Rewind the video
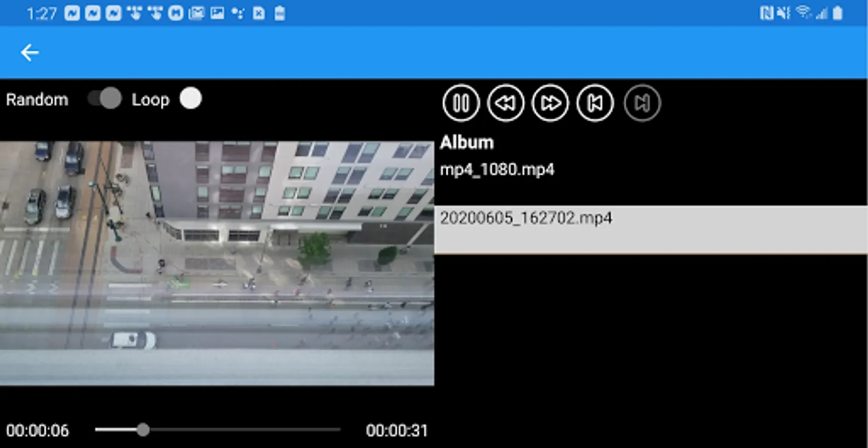Viewport: 868px width, 448px height. click(505, 103)
